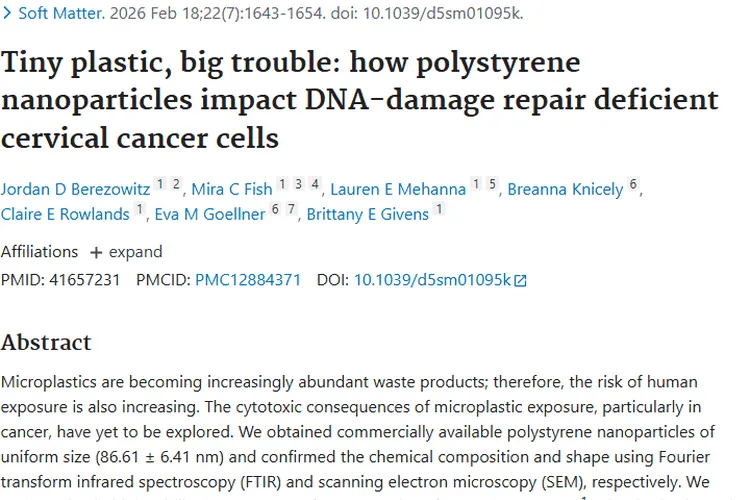The image size is (750, 500).
Task: Click affiliation superscript 7 after Goellner
Action: pyautogui.click(x=291, y=209)
